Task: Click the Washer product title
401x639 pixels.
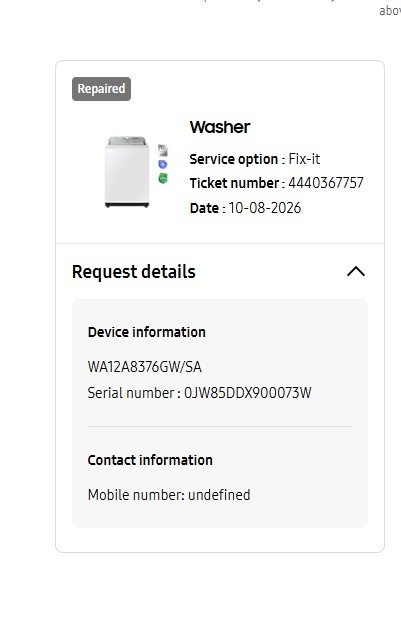Action: pyautogui.click(x=220, y=127)
